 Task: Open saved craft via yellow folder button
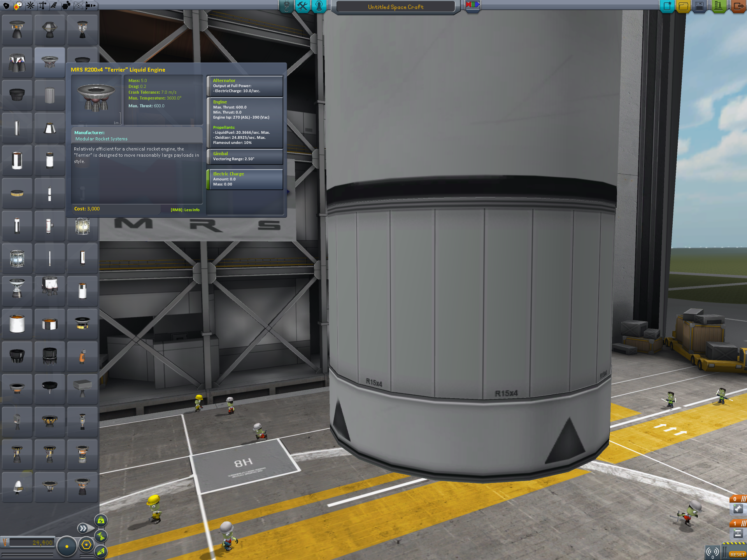pos(684,6)
